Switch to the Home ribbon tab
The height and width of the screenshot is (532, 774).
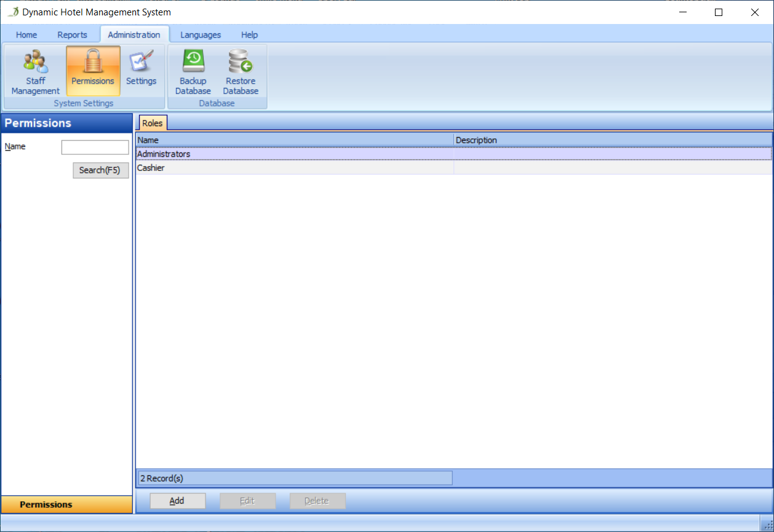(26, 35)
